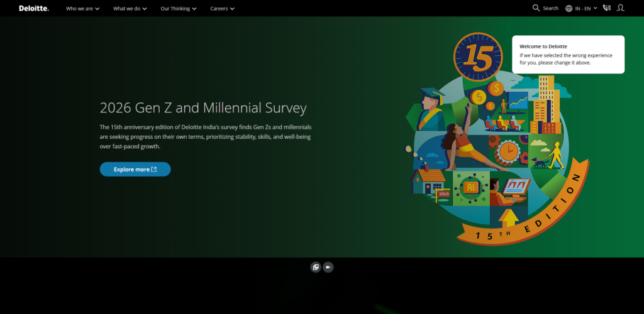This screenshot has width=644, height=314.
Task: Open the contact us phone-envelope icon
Action: 607,8
